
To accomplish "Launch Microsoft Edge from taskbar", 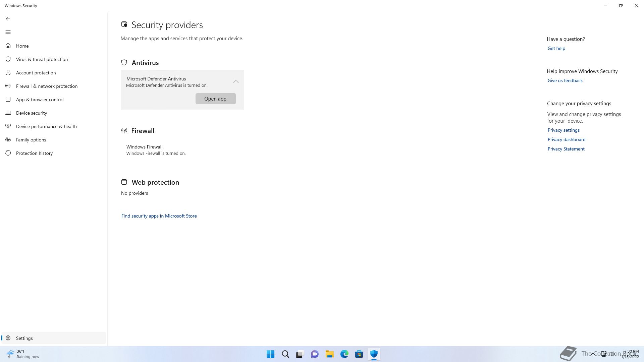I will (344, 354).
